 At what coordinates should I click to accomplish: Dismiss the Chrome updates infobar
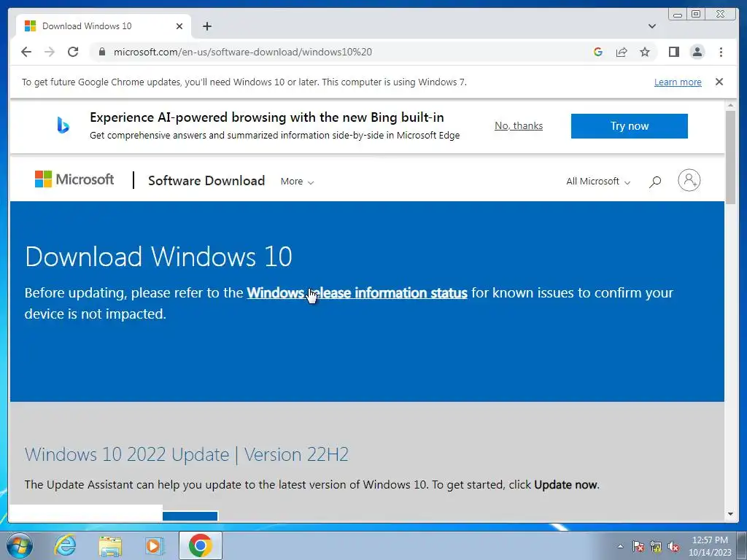[719, 82]
